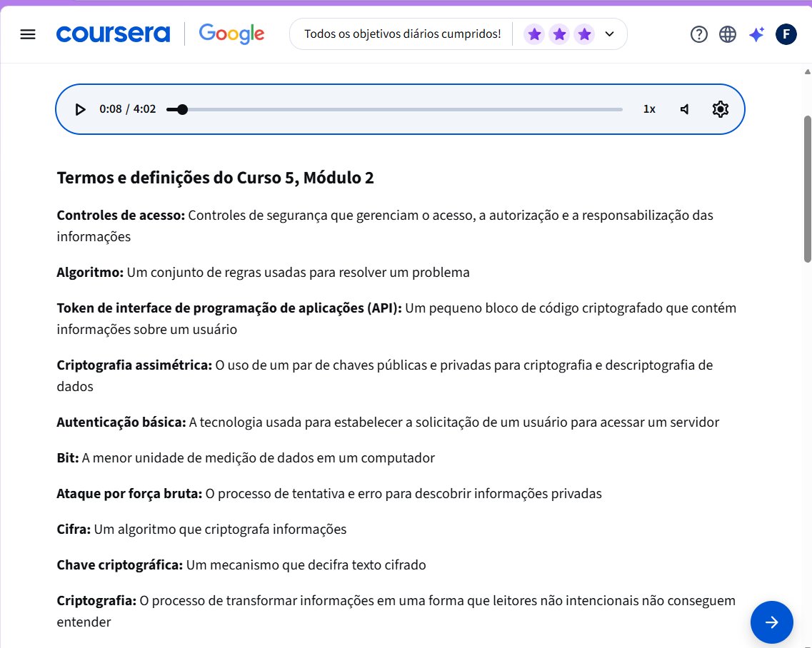Click the Google partner logo

click(x=231, y=34)
